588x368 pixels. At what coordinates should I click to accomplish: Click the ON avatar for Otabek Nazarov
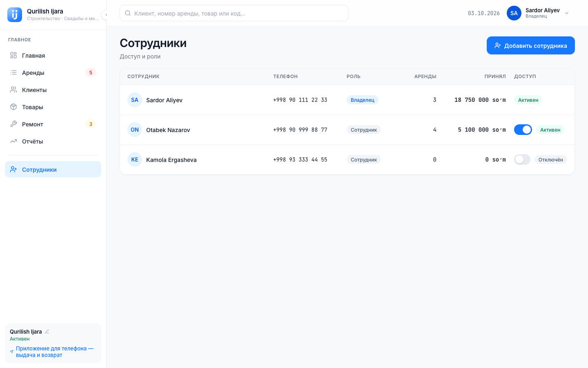(x=135, y=130)
